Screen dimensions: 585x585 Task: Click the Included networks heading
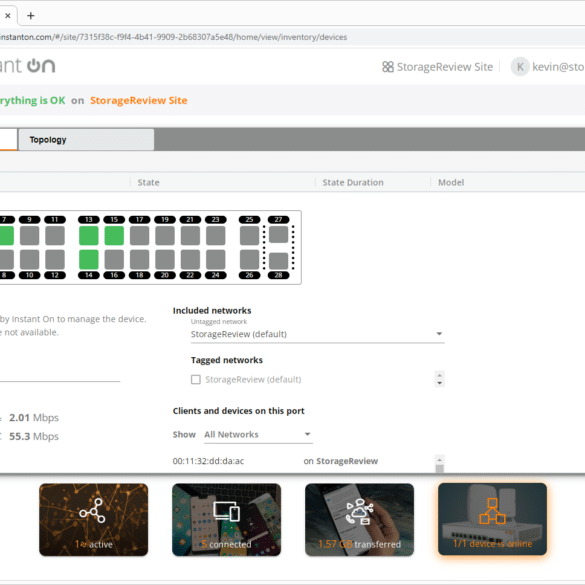pyautogui.click(x=212, y=310)
